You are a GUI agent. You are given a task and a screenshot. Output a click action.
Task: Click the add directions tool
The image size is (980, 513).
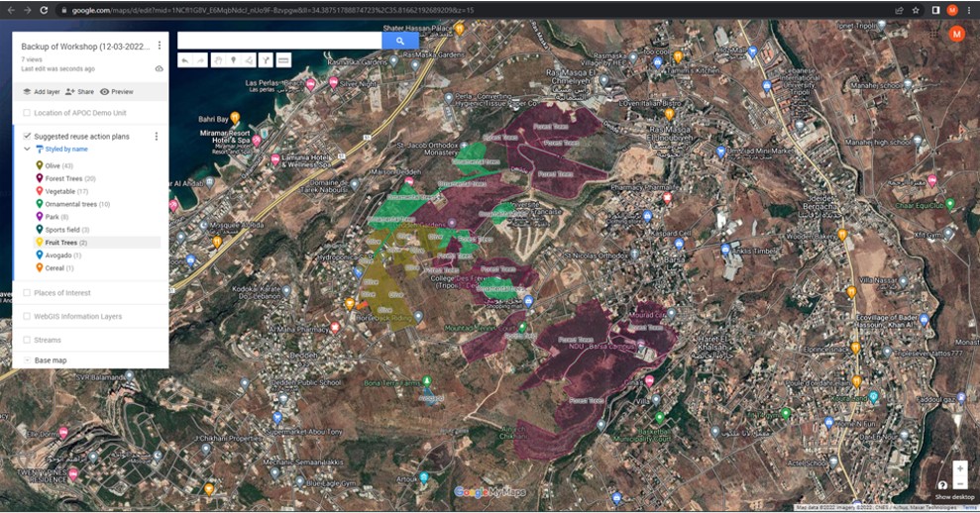coord(266,60)
